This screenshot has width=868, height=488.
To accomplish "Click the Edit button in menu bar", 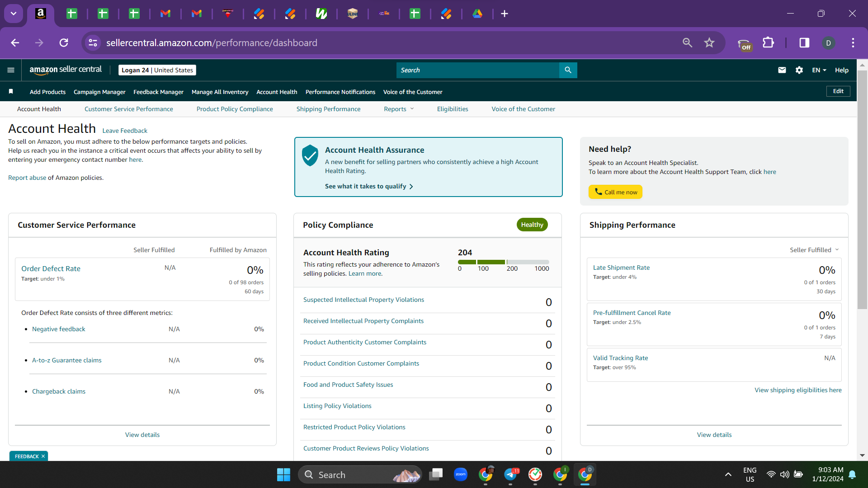I will coord(838,91).
